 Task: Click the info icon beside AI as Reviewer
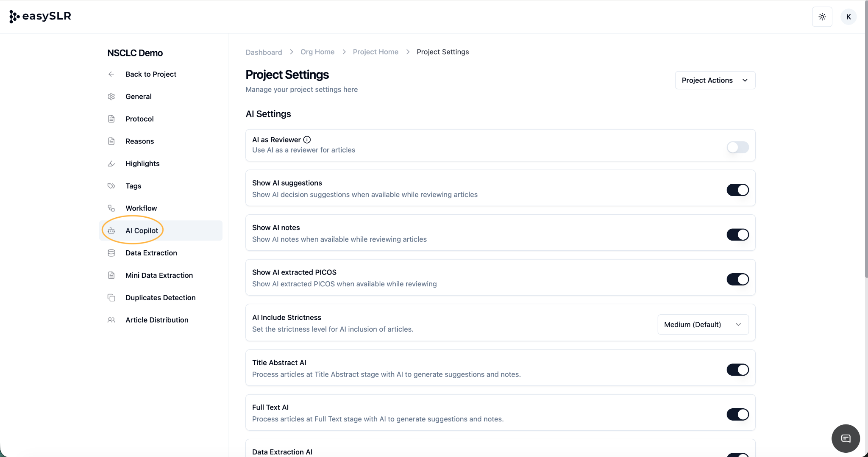click(307, 140)
